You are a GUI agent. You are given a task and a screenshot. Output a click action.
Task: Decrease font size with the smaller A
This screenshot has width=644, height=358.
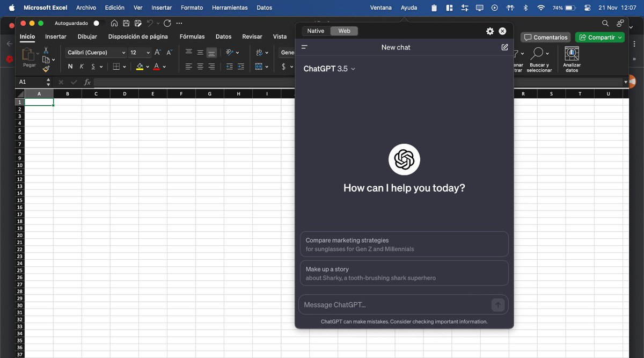click(x=169, y=52)
